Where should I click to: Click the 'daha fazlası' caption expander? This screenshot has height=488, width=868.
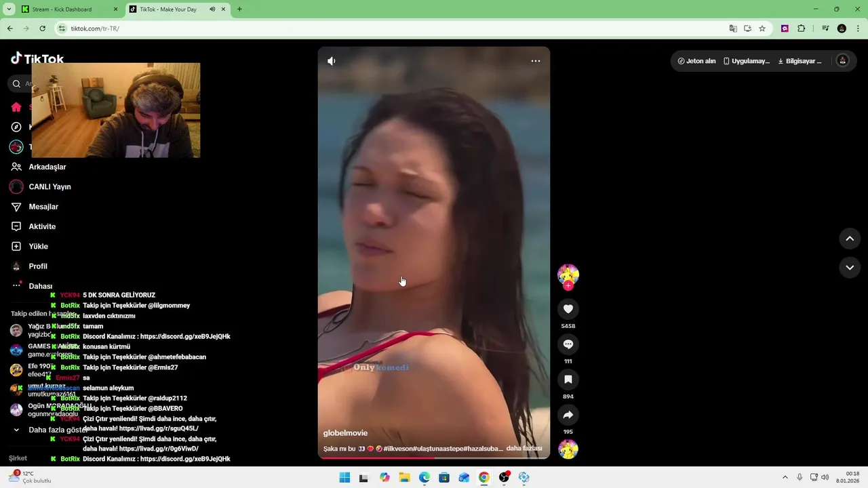click(x=524, y=449)
